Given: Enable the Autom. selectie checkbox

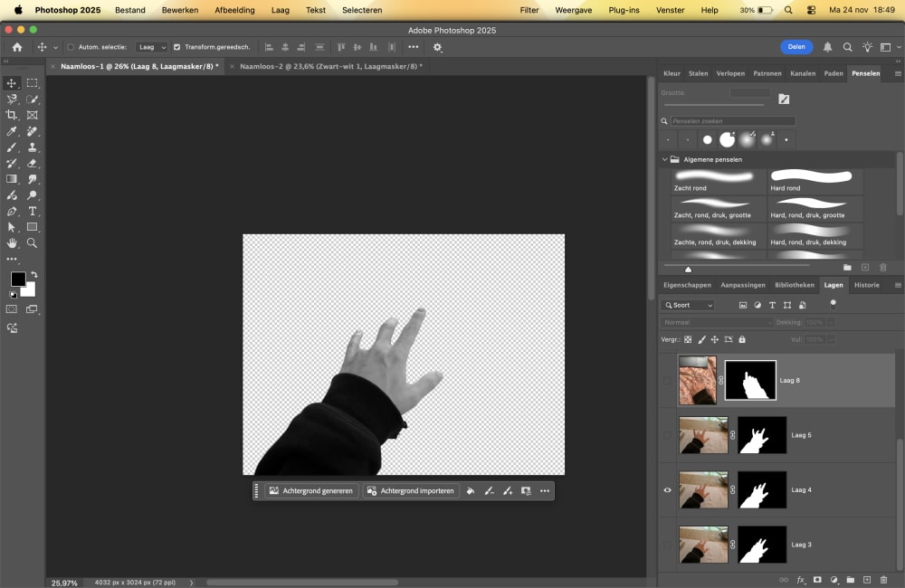Looking at the screenshot, I should click(x=71, y=47).
